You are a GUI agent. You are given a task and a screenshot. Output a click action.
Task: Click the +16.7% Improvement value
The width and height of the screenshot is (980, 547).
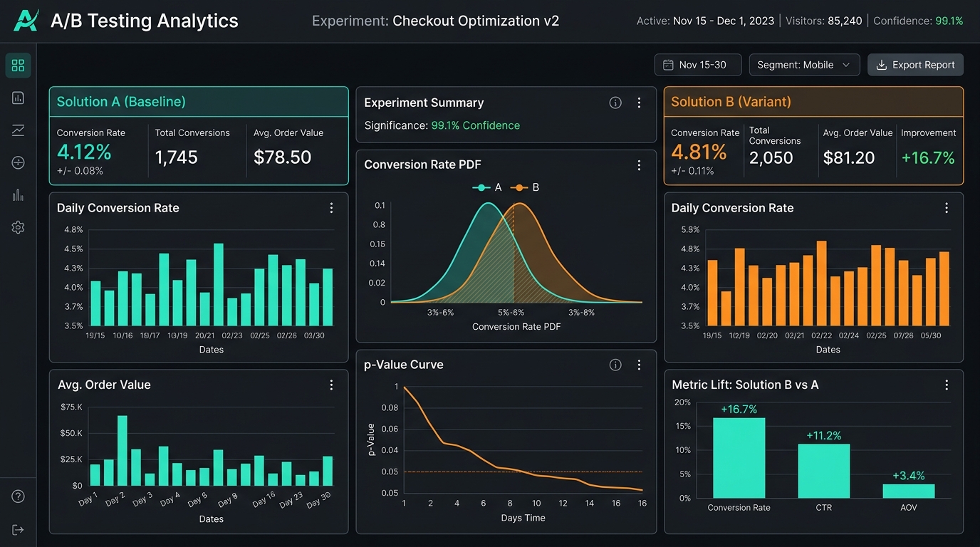(928, 157)
